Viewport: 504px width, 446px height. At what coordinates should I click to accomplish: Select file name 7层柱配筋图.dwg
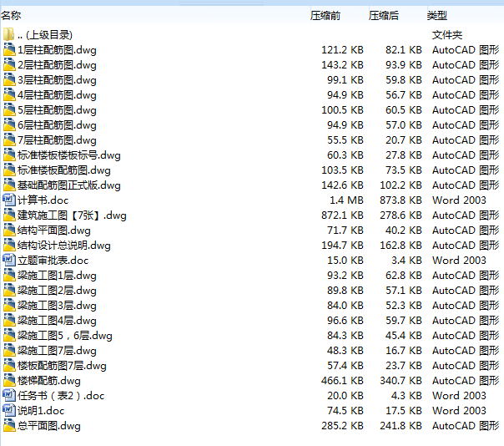click(57, 140)
